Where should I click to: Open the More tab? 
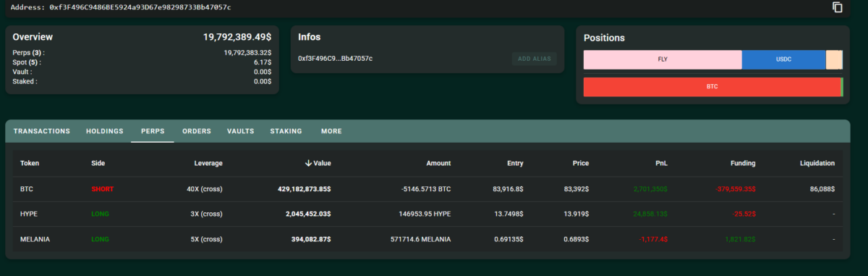(331, 131)
